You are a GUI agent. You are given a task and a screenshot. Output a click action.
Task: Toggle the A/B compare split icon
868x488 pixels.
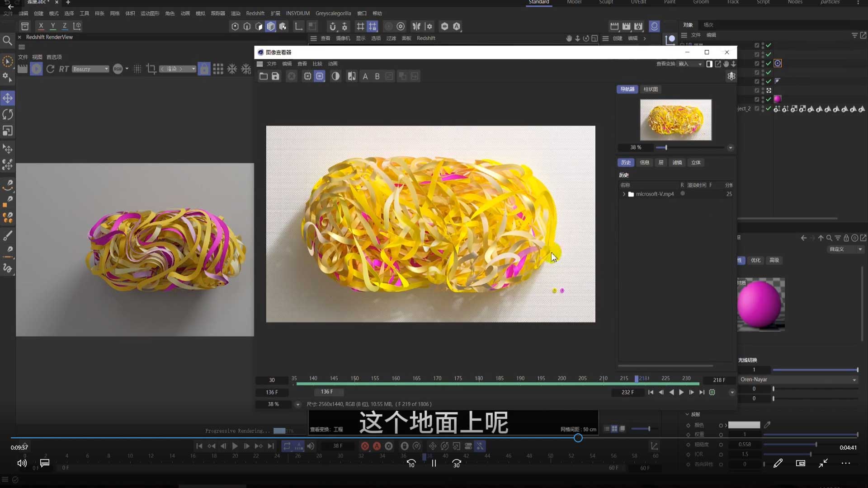(351, 76)
